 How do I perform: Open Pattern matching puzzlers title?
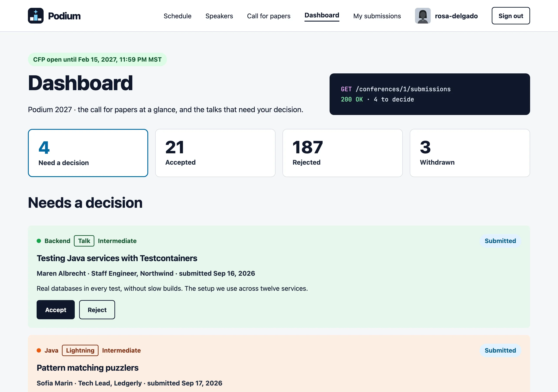point(87,368)
